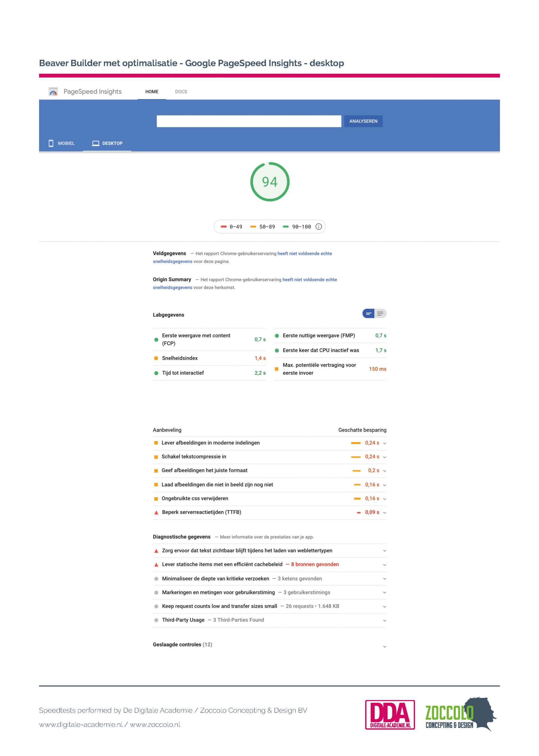This screenshot has height=756, width=539.
Task: Click grey dot beside Markeringen en metingen
Action: click(x=156, y=592)
